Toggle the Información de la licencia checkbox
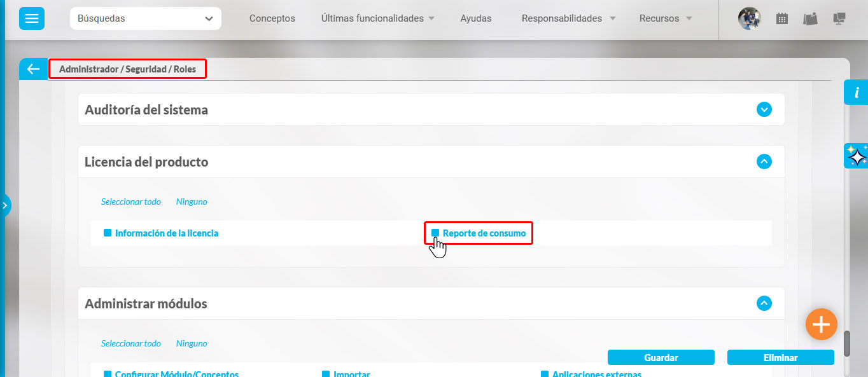 click(x=108, y=233)
